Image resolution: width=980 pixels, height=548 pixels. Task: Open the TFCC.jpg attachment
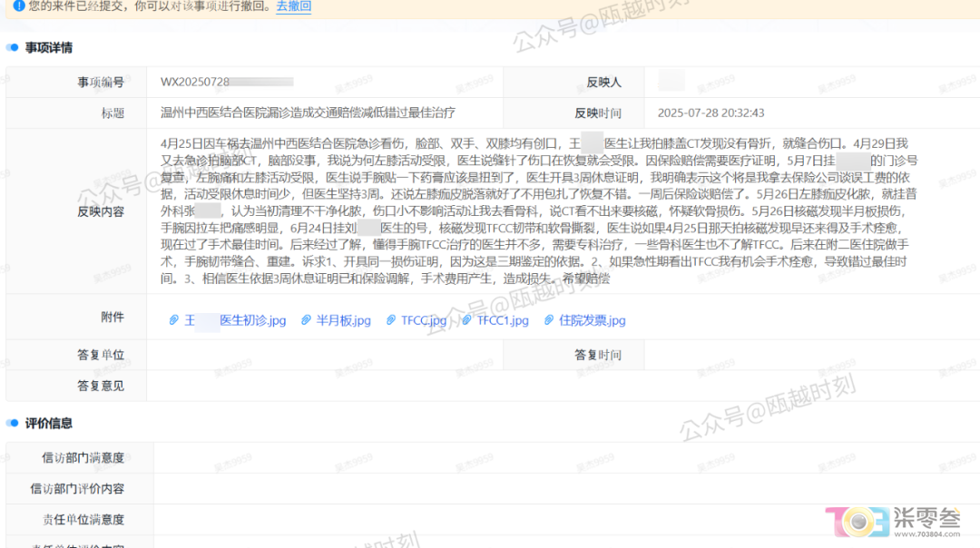coord(424,320)
